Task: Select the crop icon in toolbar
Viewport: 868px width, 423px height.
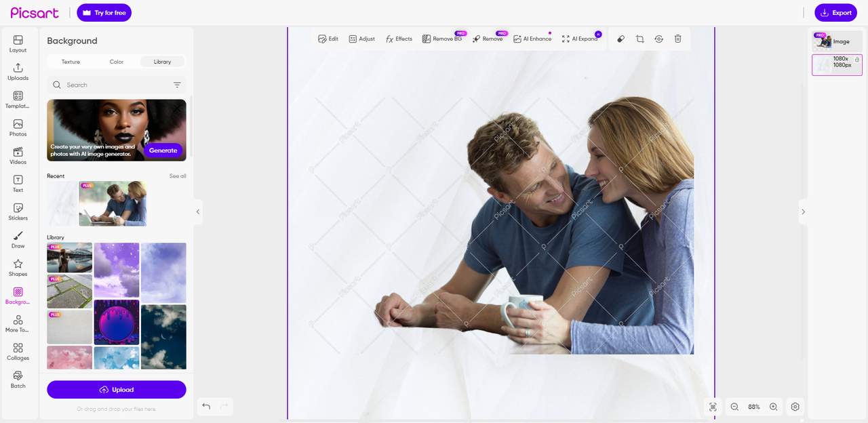Action: coord(639,39)
